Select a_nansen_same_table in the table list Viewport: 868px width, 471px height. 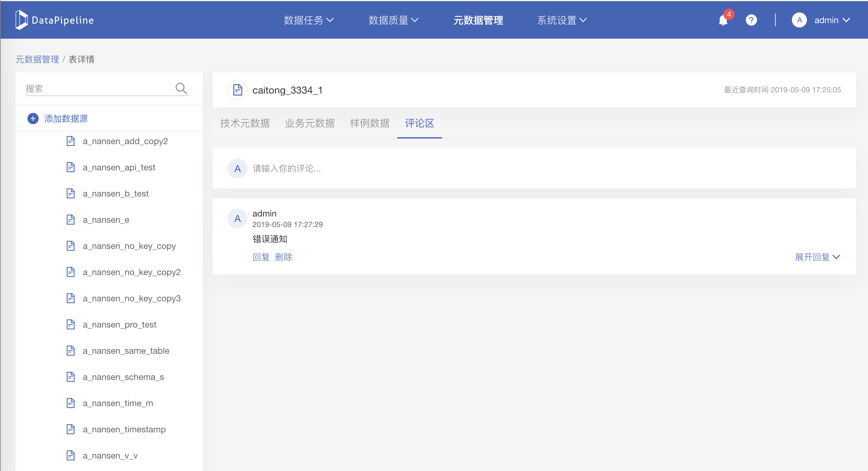click(126, 351)
